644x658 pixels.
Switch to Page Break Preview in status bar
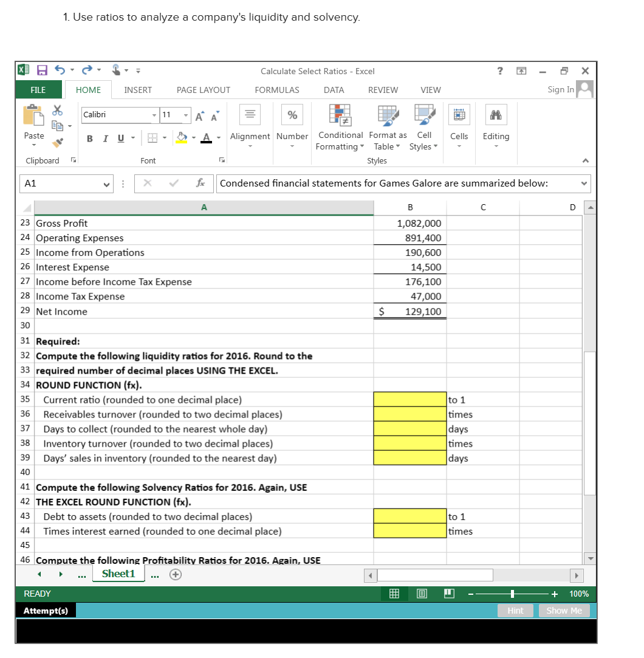450,594
